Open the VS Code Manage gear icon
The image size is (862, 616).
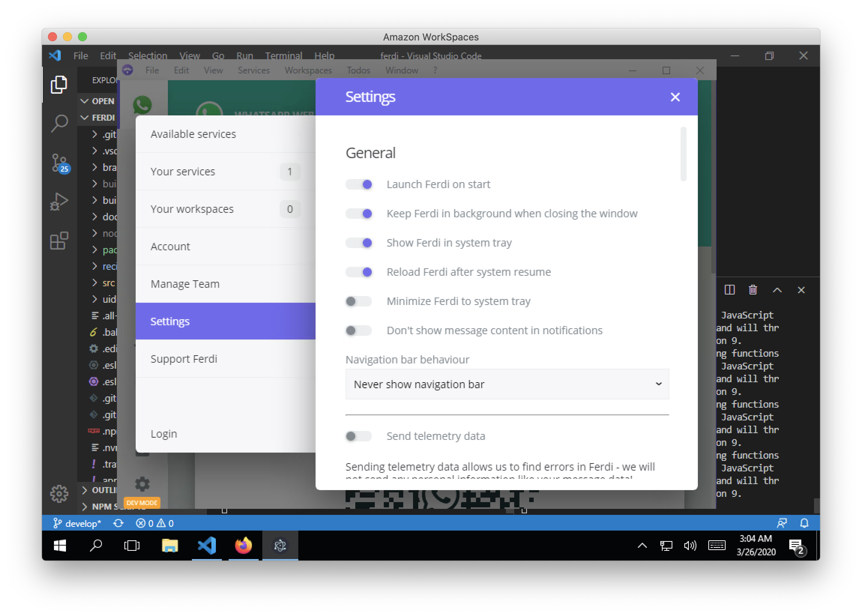pyautogui.click(x=59, y=493)
